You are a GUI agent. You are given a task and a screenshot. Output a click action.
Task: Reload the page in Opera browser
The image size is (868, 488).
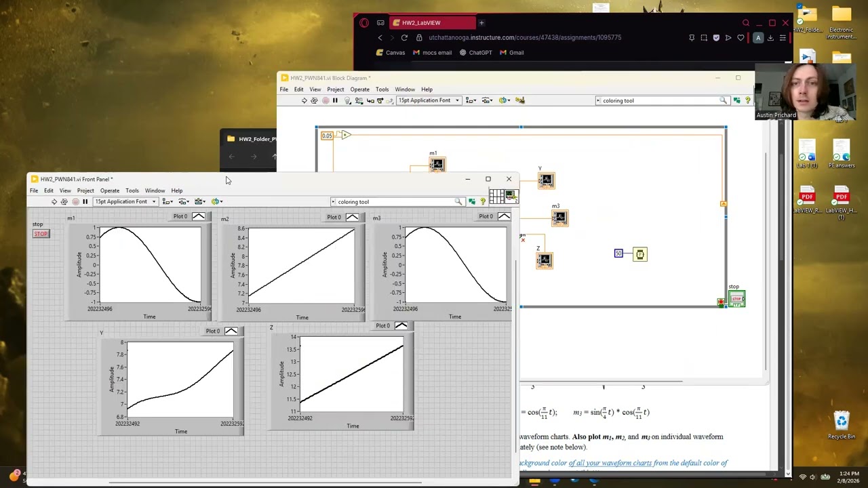point(404,38)
